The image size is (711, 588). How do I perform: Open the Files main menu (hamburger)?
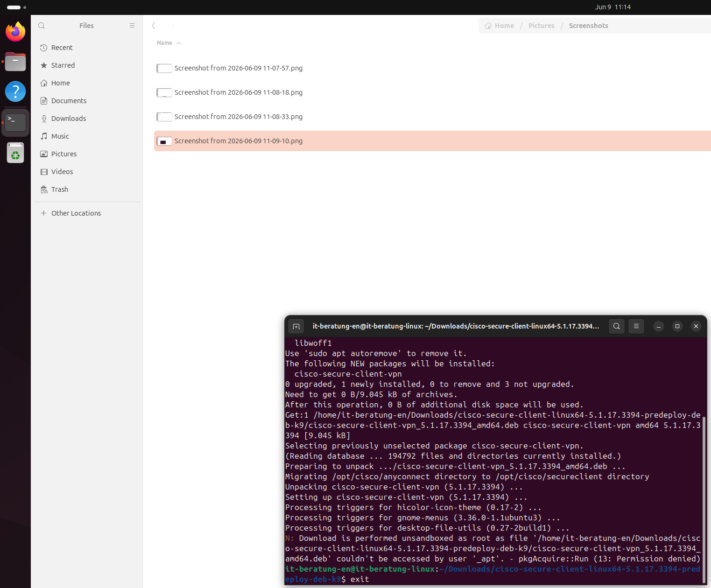coord(132,26)
